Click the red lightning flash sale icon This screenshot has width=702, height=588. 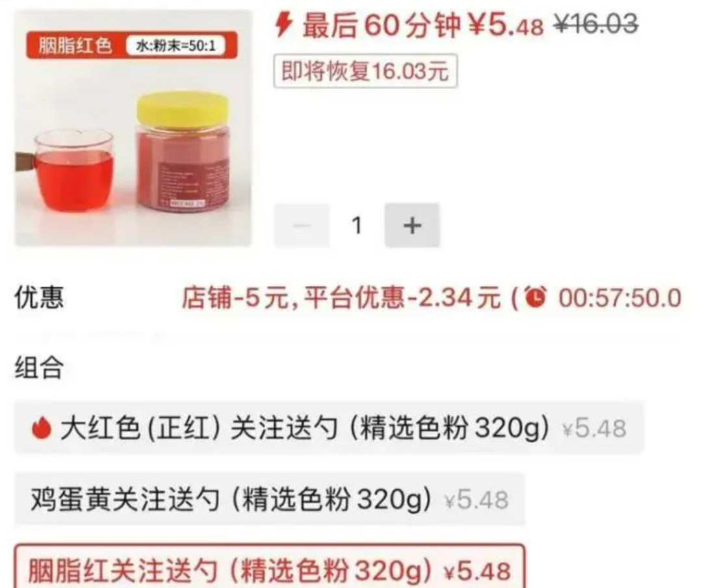pos(283,24)
